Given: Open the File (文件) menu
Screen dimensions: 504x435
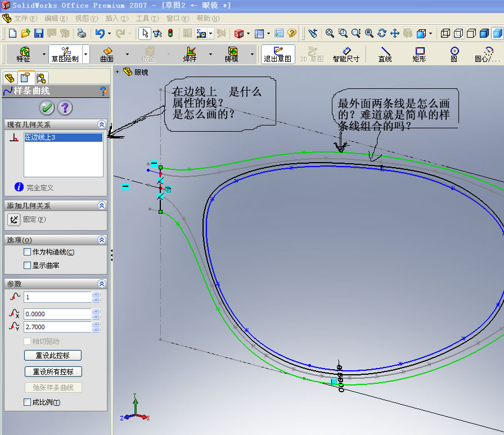Looking at the screenshot, I should click(x=26, y=19).
